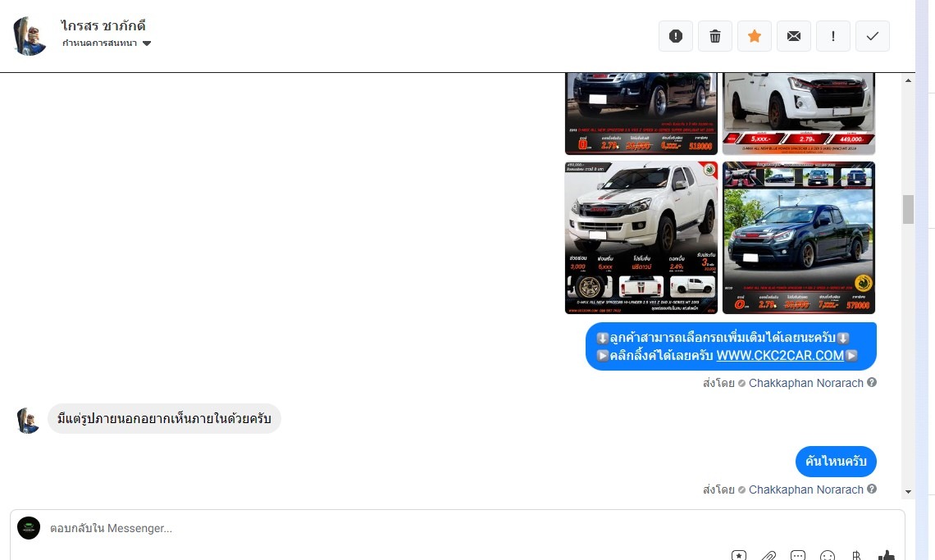Viewport: 935px width, 560px height.
Task: Mark conversation unread with envelope icon
Action: [794, 36]
